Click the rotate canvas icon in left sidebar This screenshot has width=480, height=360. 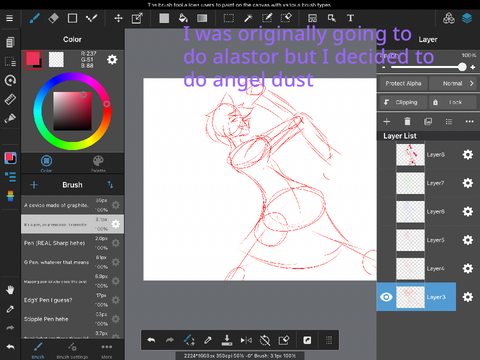tap(10, 80)
